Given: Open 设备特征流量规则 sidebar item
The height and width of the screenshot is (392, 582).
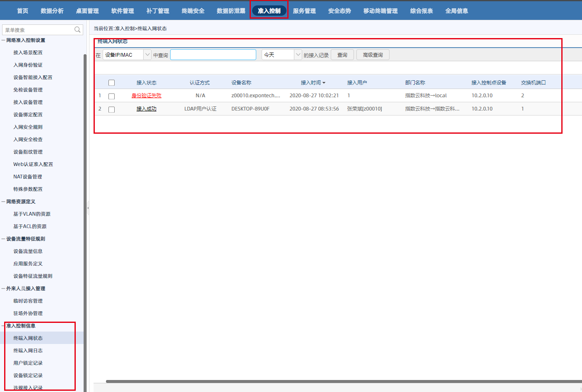Looking at the screenshot, I should click(33, 276).
